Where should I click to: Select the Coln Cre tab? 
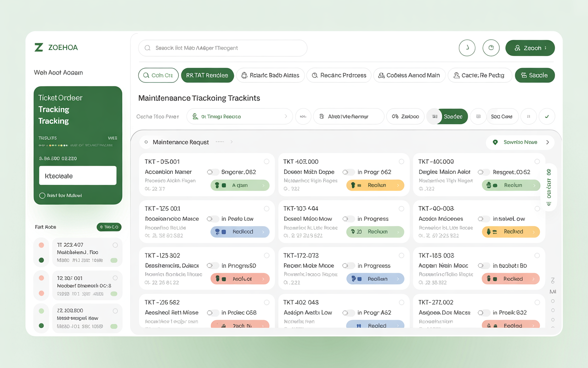pyautogui.click(x=158, y=75)
